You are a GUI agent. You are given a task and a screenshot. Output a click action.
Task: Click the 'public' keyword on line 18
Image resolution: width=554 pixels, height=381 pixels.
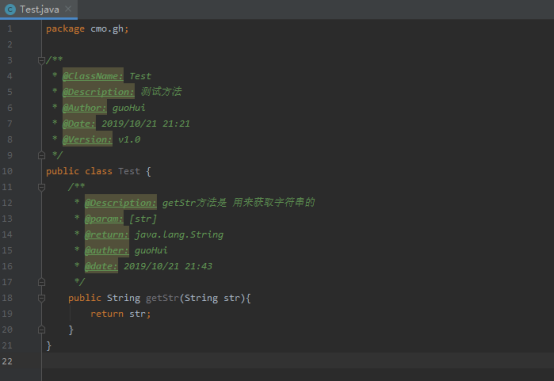pyautogui.click(x=84, y=298)
